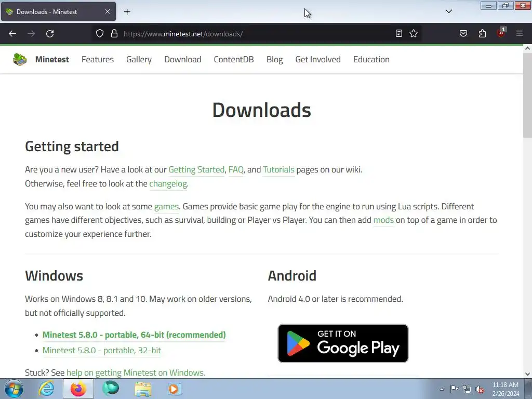Open the green-blue browser icon in taskbar
The width and height of the screenshot is (532, 399).
pyautogui.click(x=111, y=389)
